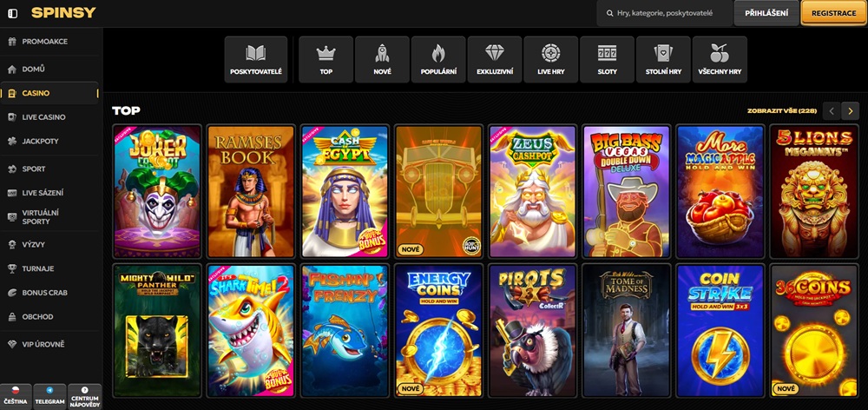The height and width of the screenshot is (410, 868).
Task: Click the VIP ÚROVNĚ diamond icon
Action: coord(11,344)
